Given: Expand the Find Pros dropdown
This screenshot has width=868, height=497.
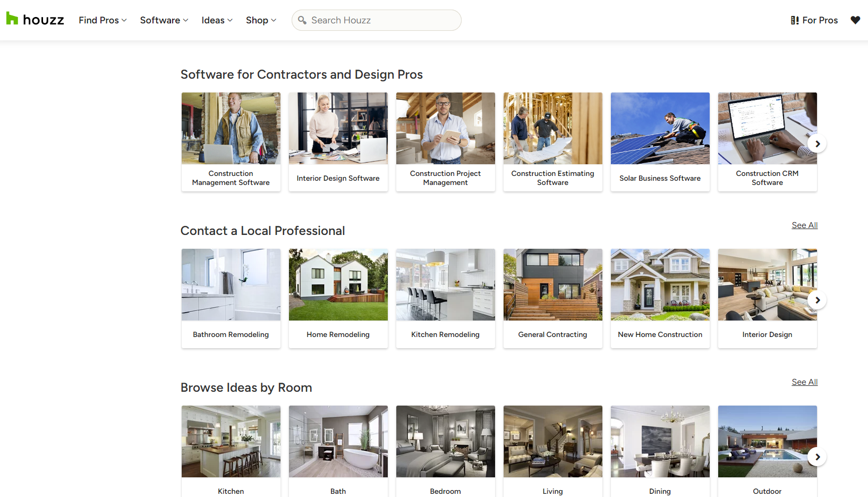Looking at the screenshot, I should tap(103, 20).
